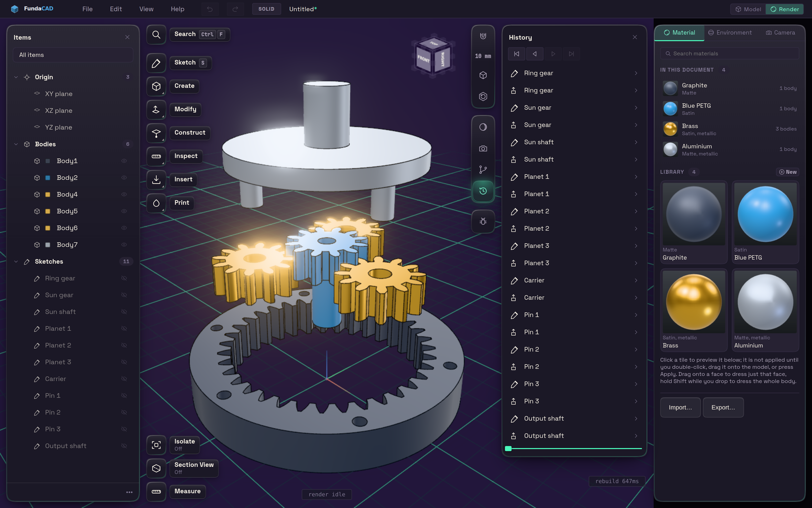
Task: Open the All items filter dropdown
Action: tap(73, 55)
